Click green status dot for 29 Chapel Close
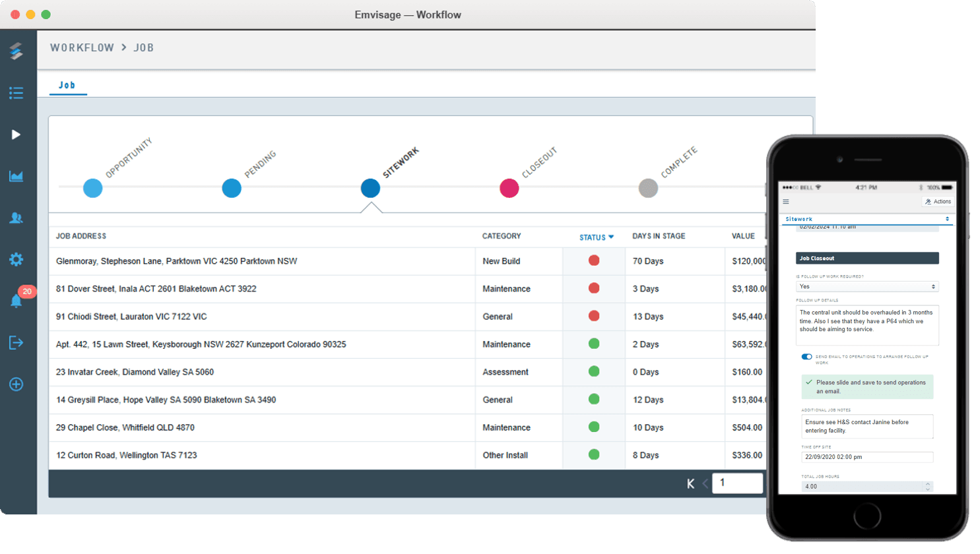Viewport: 980px width, 554px height. [x=594, y=427]
